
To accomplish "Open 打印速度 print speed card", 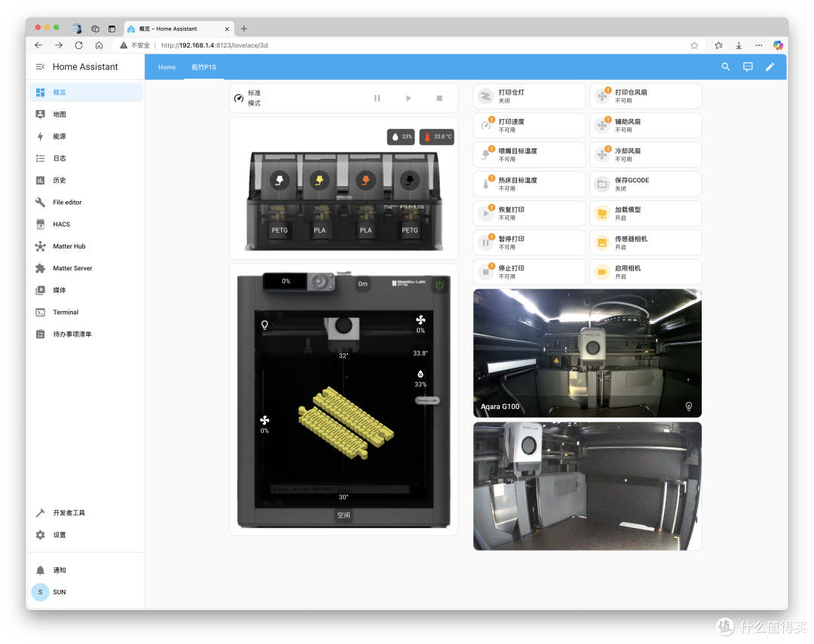I will point(529,126).
